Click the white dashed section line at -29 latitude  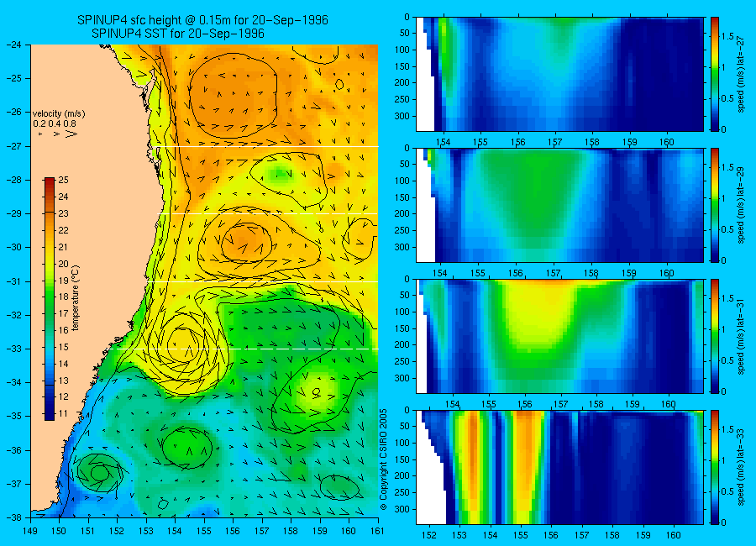(x=269, y=213)
